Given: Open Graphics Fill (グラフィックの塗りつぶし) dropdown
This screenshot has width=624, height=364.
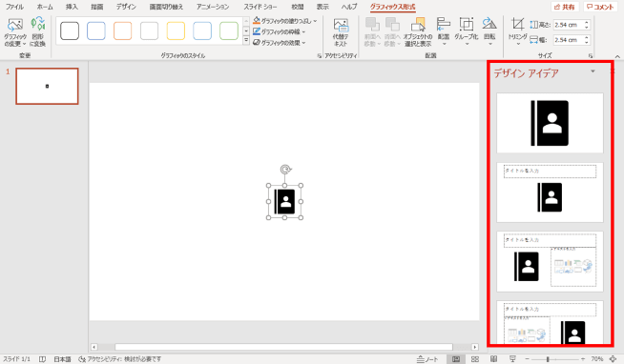Looking at the screenshot, I should coord(285,21).
